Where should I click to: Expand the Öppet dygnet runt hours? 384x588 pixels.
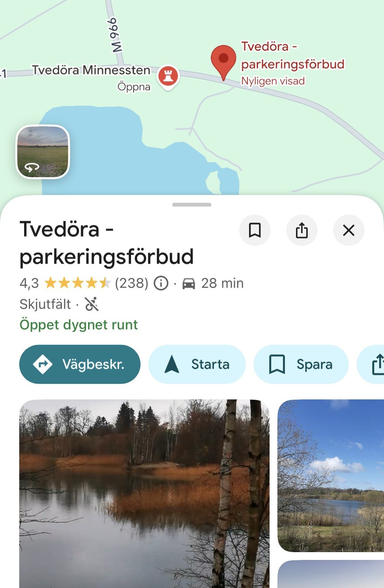(x=79, y=325)
